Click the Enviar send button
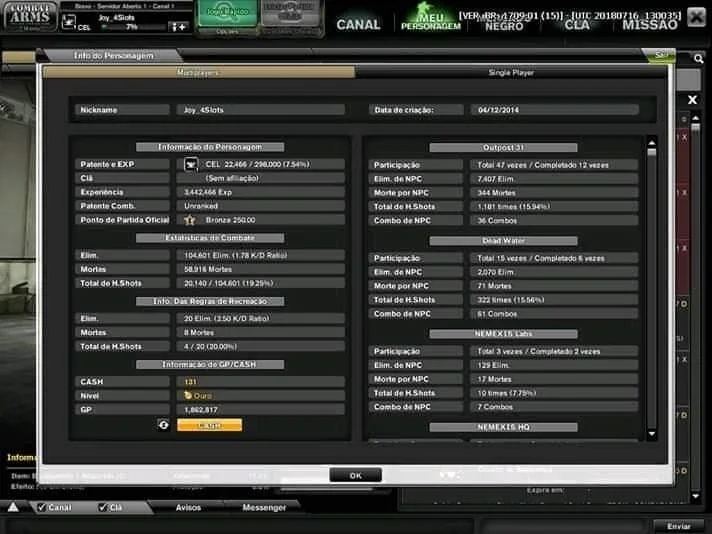 678,526
